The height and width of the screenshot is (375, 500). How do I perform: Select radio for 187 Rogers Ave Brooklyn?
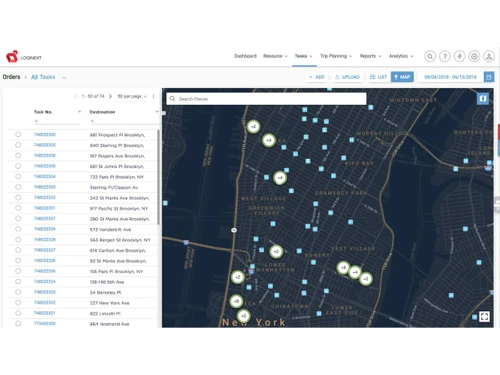18,155
